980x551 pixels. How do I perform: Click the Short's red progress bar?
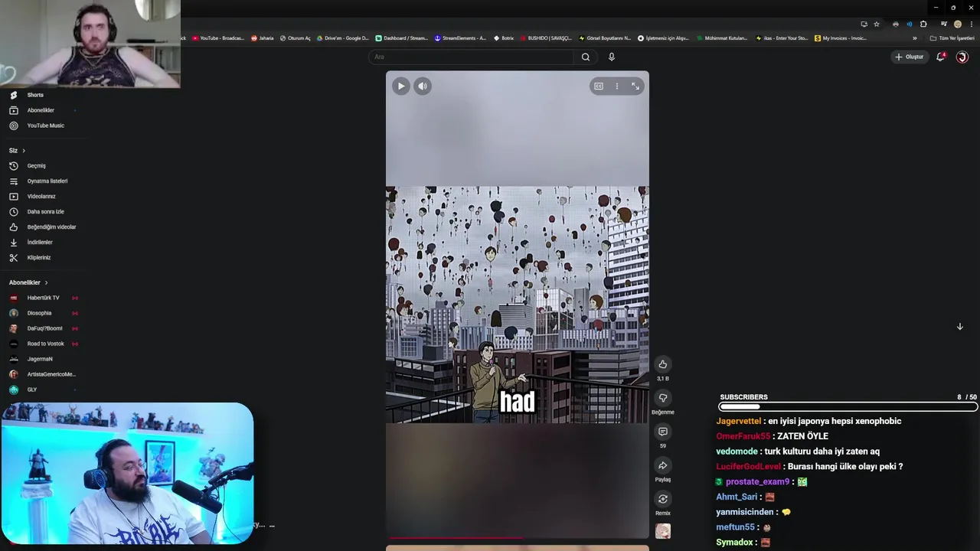[518, 538]
